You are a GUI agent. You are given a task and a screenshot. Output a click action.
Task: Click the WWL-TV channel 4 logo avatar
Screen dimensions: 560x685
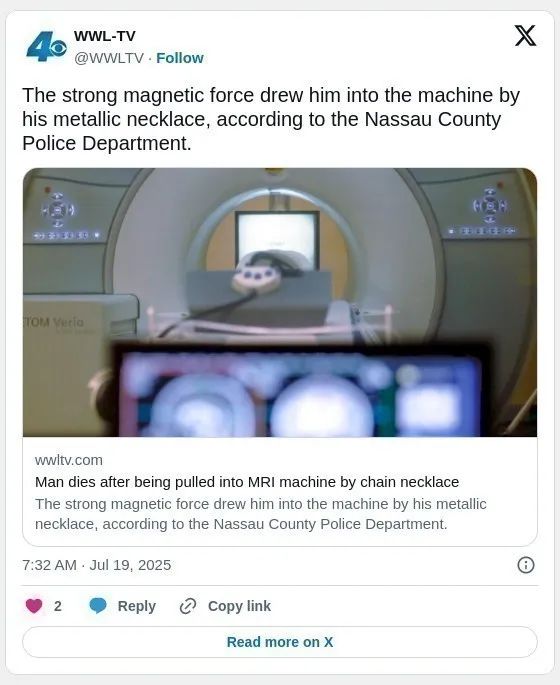tap(46, 46)
